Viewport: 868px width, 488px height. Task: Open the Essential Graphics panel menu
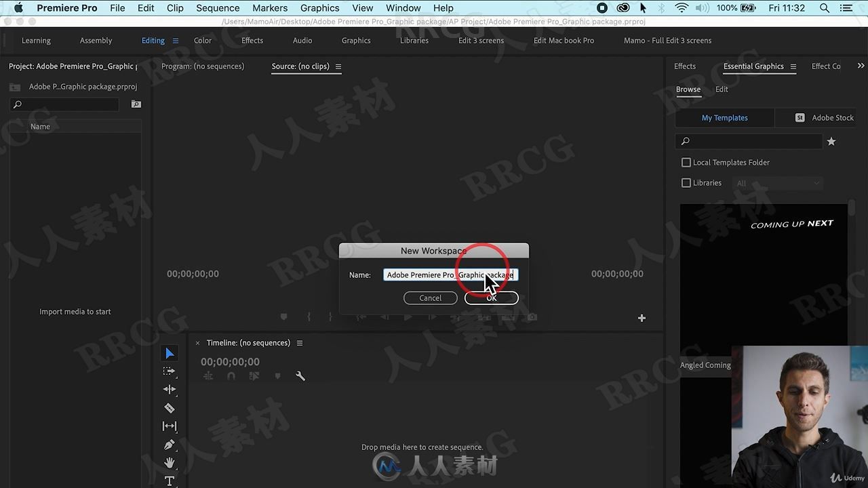pyautogui.click(x=793, y=66)
